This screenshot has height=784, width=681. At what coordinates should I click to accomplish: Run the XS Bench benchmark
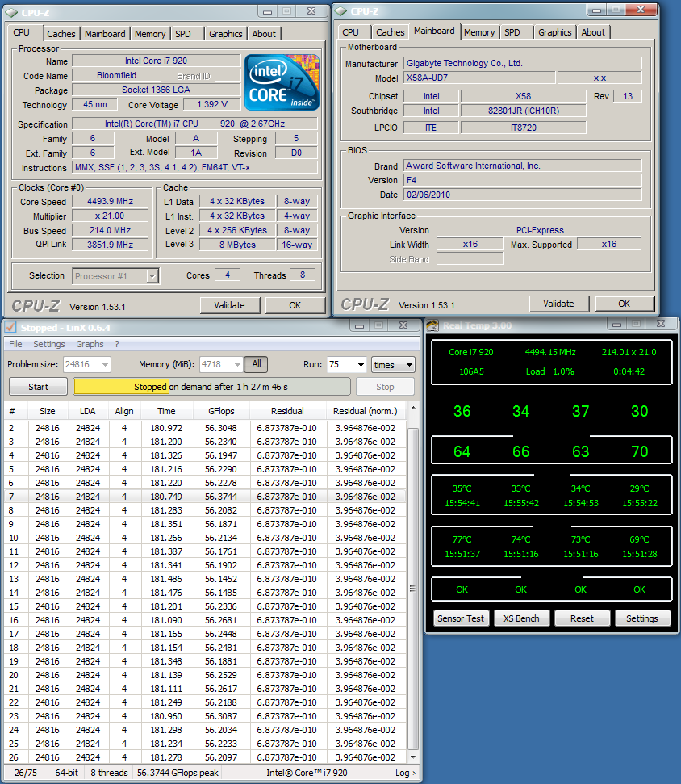(521, 618)
